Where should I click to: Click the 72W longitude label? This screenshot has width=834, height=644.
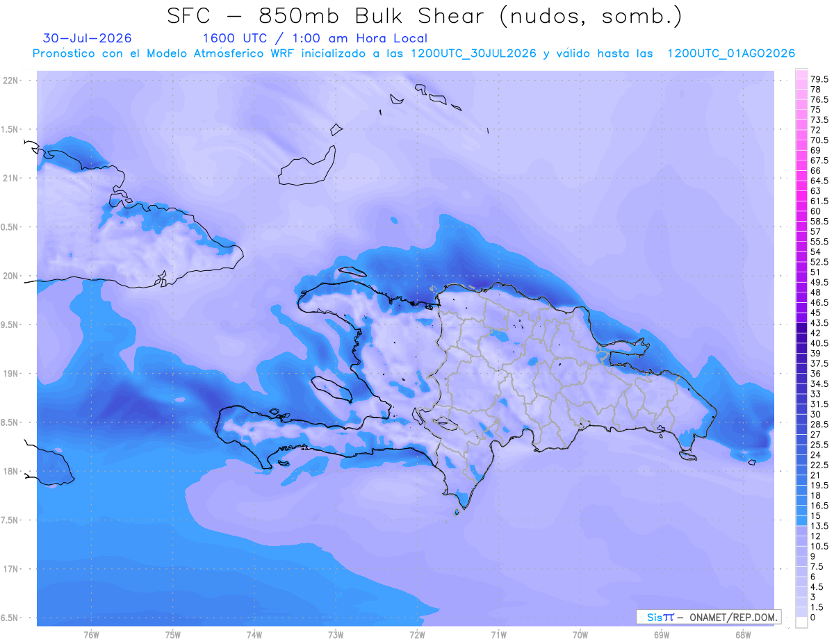(x=417, y=634)
